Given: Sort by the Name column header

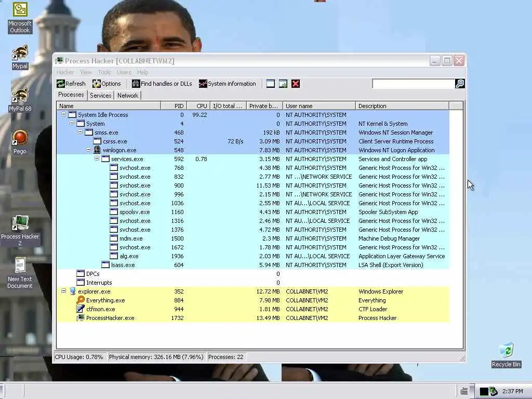Looking at the screenshot, I should pos(109,106).
